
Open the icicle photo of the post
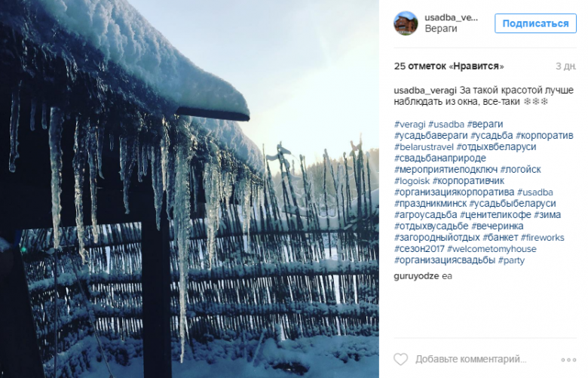click(189, 189)
